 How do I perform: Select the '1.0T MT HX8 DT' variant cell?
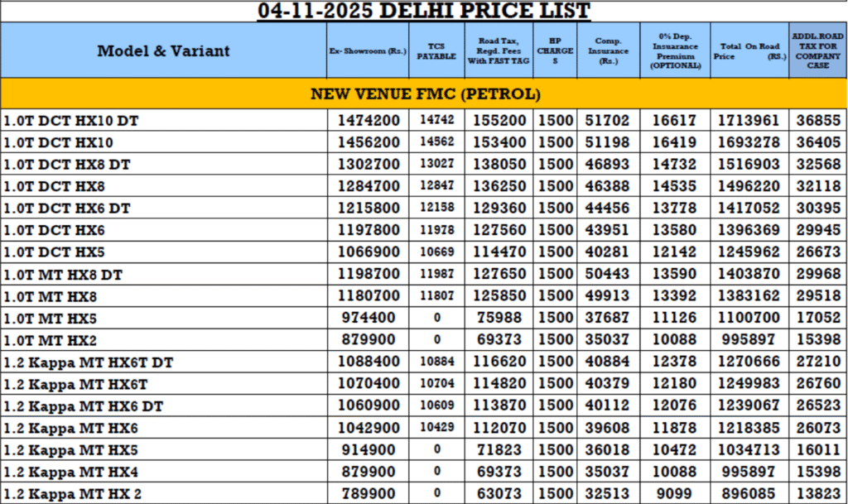[x=63, y=275]
